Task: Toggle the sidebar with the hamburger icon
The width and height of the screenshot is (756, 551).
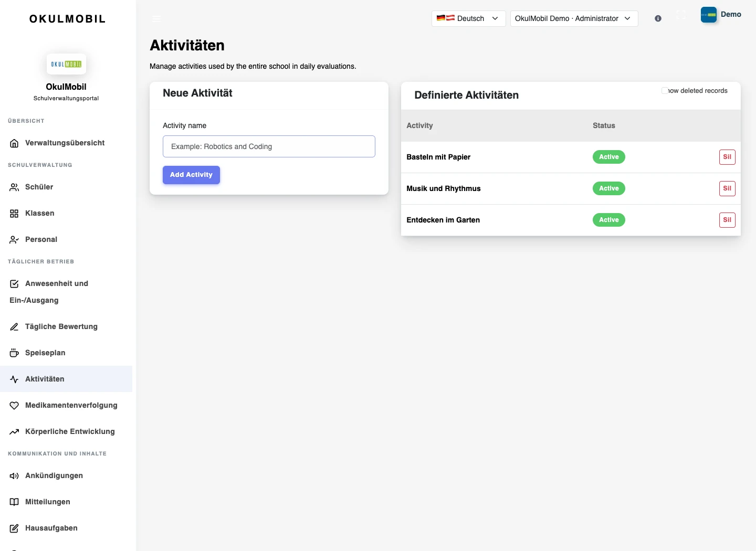Action: (x=156, y=18)
